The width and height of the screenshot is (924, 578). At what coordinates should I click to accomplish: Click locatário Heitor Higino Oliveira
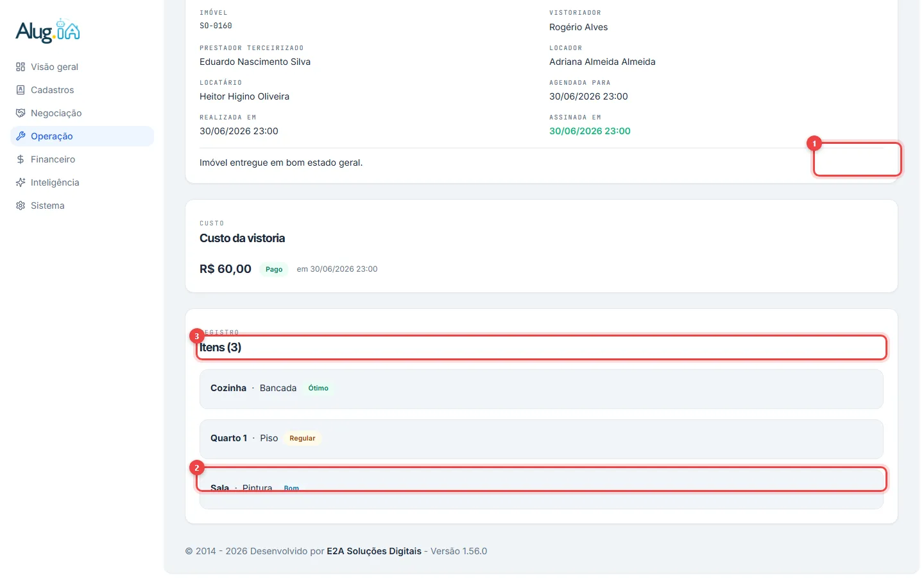(x=244, y=96)
